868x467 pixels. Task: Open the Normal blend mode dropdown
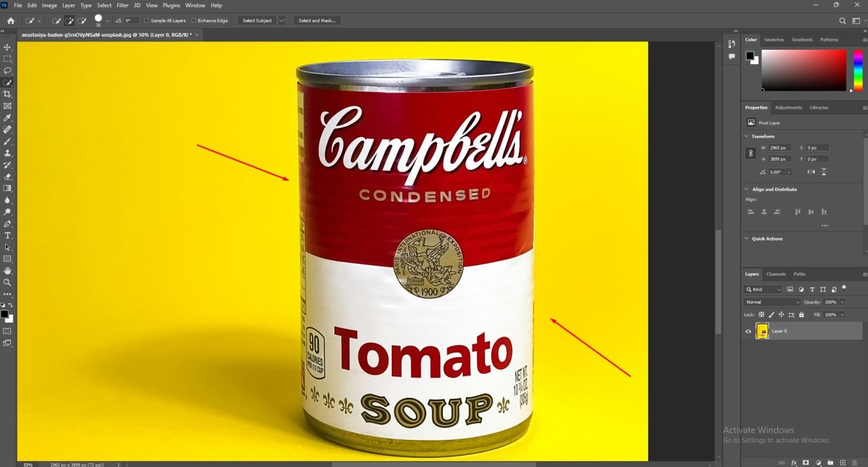[x=772, y=302]
